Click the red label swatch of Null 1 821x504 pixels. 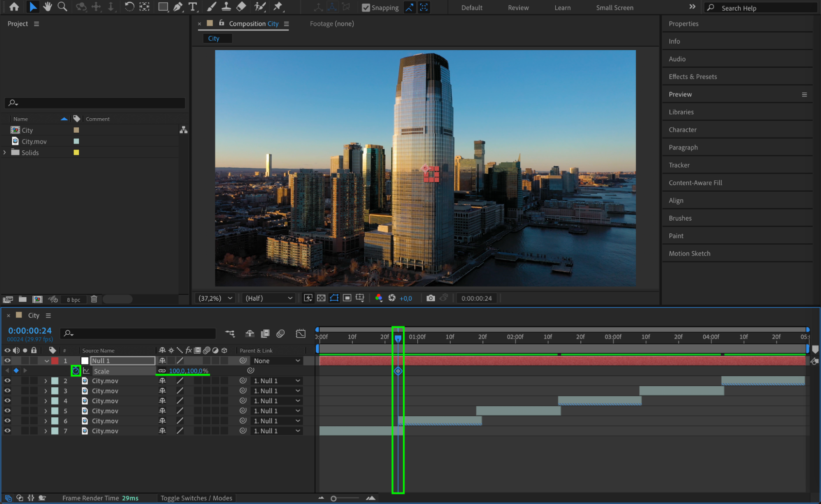pos(55,361)
